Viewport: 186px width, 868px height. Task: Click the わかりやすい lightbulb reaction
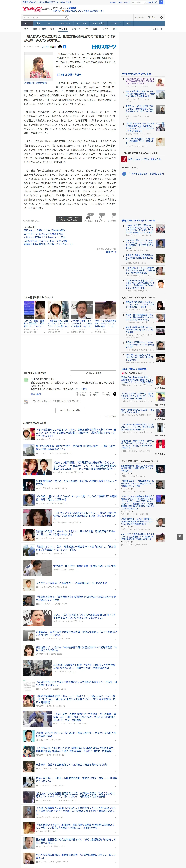click(100, 218)
